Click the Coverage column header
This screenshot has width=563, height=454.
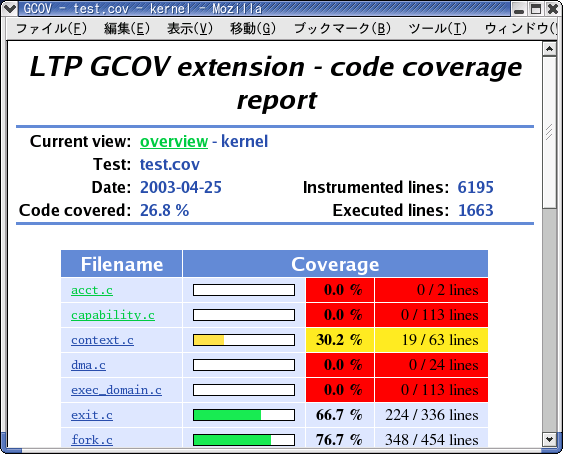(x=335, y=264)
